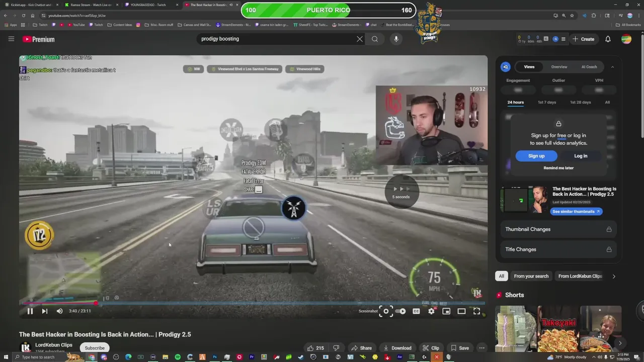Viewport: 644px width, 362px height.
Task: Open the All Bookmarks folder
Action: (x=628, y=25)
